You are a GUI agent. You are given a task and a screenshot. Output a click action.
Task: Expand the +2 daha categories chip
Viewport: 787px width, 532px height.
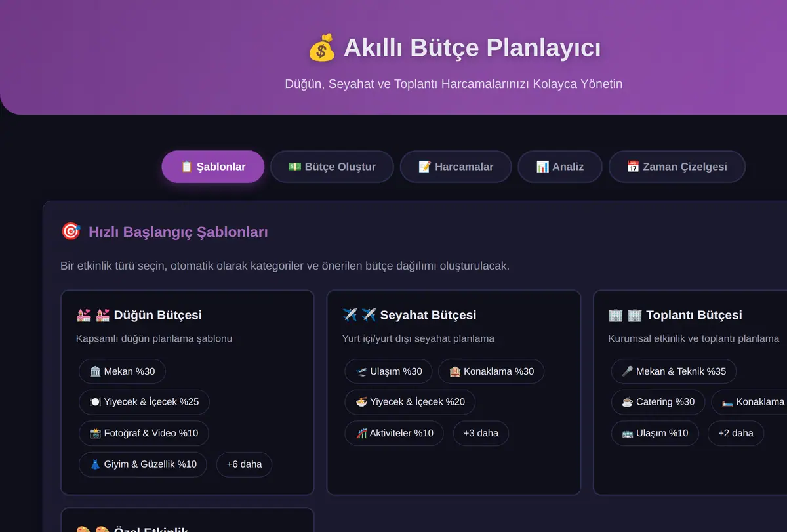point(736,433)
